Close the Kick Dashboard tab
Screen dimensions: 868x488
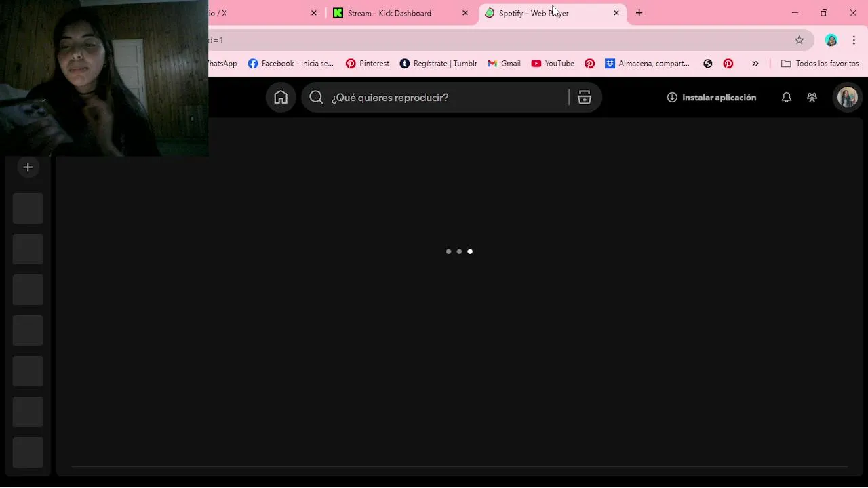point(465,13)
